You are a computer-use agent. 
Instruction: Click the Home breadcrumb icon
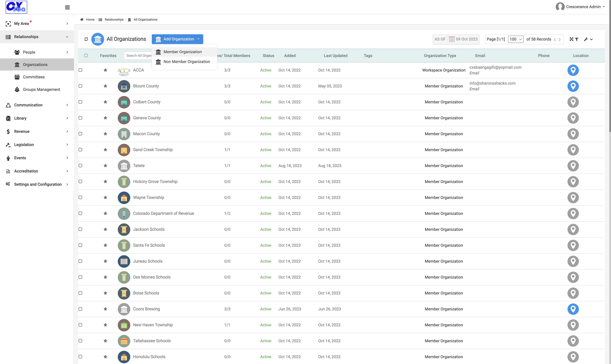82,19
